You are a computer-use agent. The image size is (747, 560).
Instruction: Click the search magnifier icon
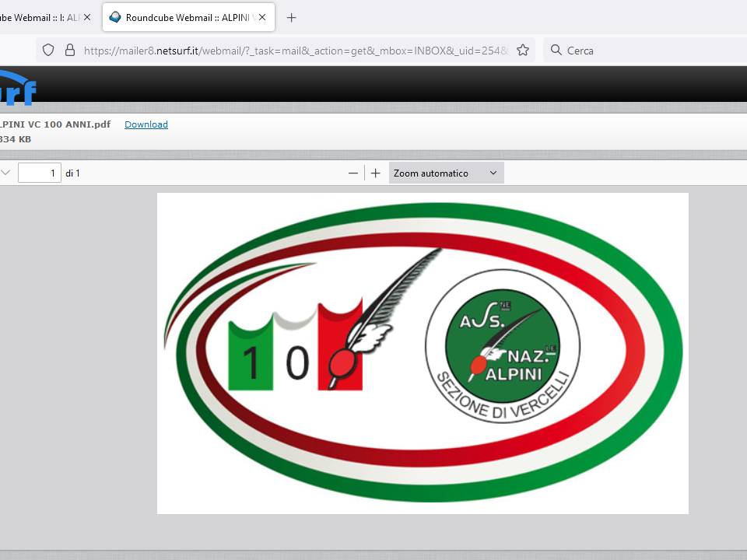tap(556, 50)
